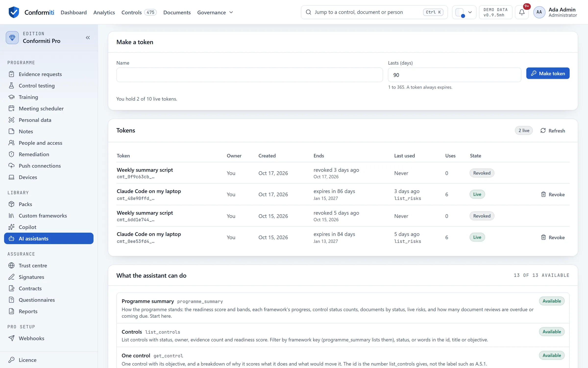Click the get_control code label
Screen dimensions: 588x368
[x=168, y=356]
